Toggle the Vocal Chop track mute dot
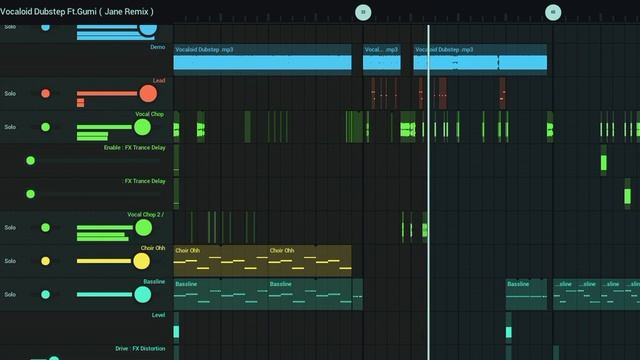This screenshot has width=640, height=360. pyautogui.click(x=46, y=127)
